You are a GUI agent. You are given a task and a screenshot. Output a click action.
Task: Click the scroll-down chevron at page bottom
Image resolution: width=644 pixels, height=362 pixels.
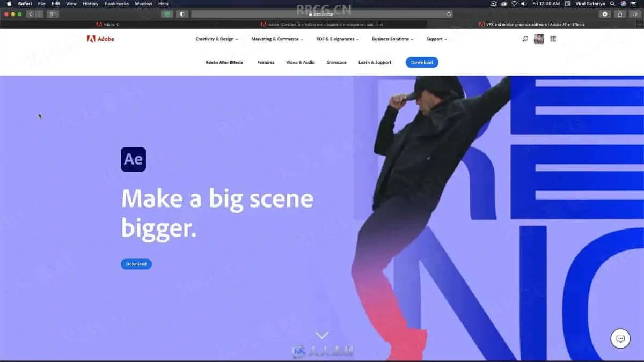coord(322,335)
